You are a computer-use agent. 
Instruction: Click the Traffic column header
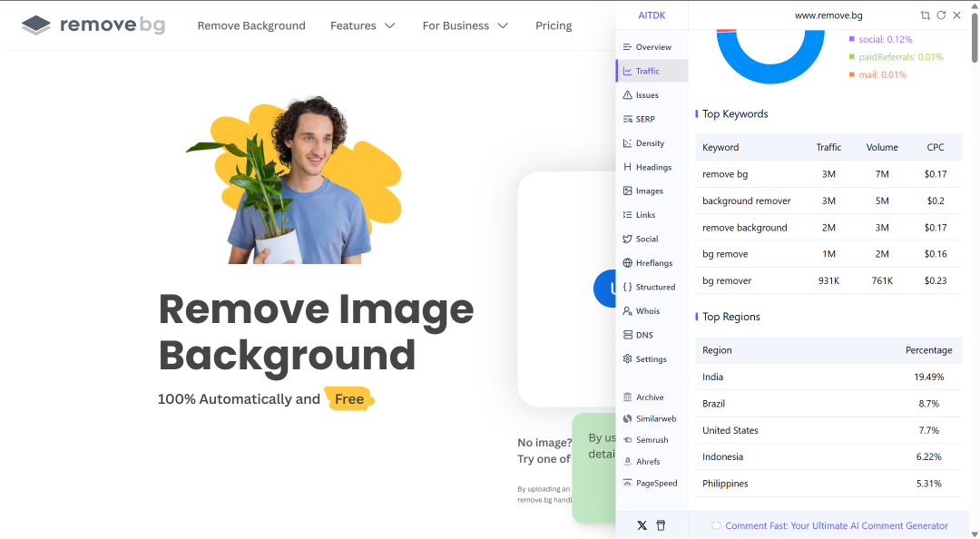(828, 147)
